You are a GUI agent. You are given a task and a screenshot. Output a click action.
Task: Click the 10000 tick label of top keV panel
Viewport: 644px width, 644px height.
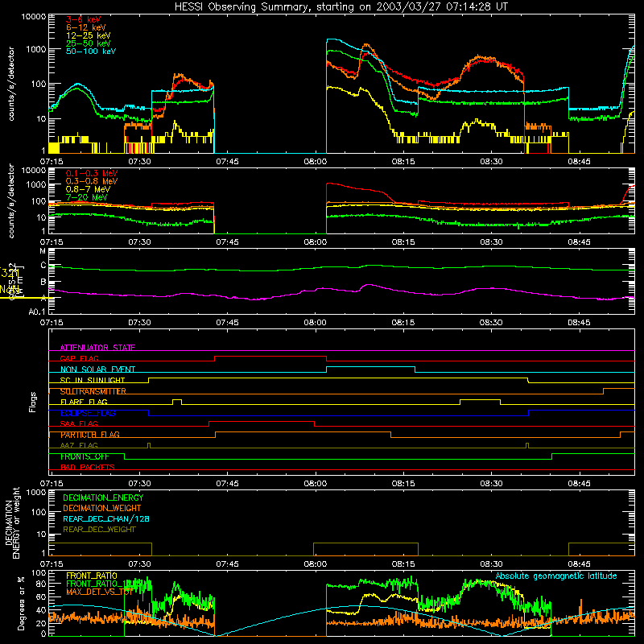[34, 17]
